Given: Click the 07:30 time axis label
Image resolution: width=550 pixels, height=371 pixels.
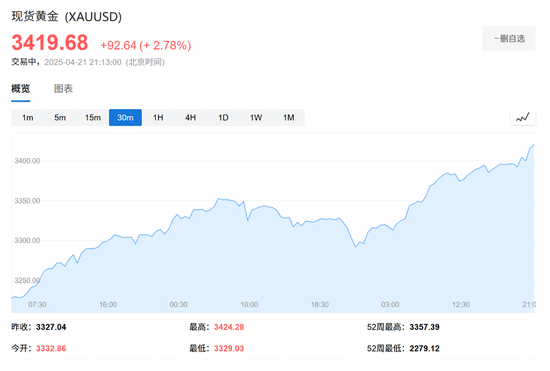Looking at the screenshot, I should point(37,305).
